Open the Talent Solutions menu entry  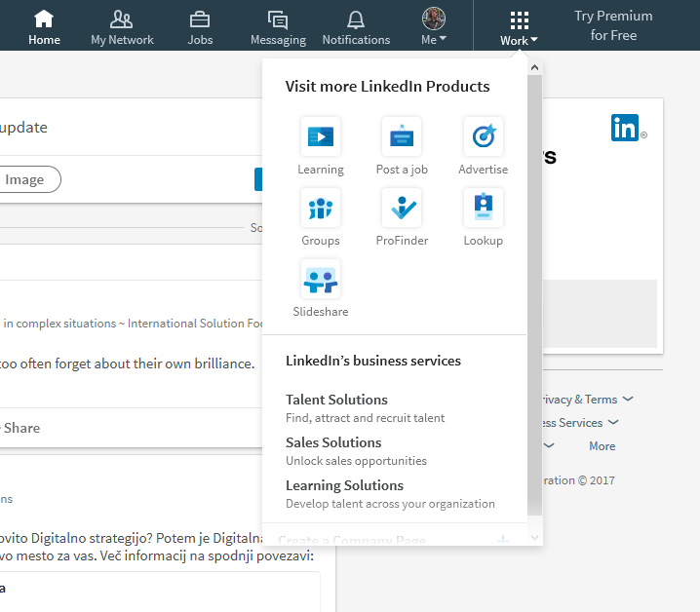tap(336, 400)
